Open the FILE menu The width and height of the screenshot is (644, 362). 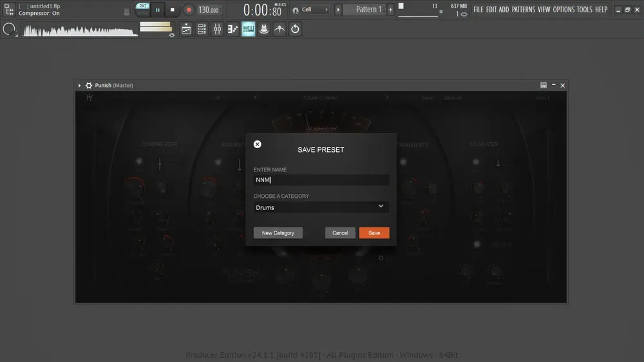coord(478,10)
